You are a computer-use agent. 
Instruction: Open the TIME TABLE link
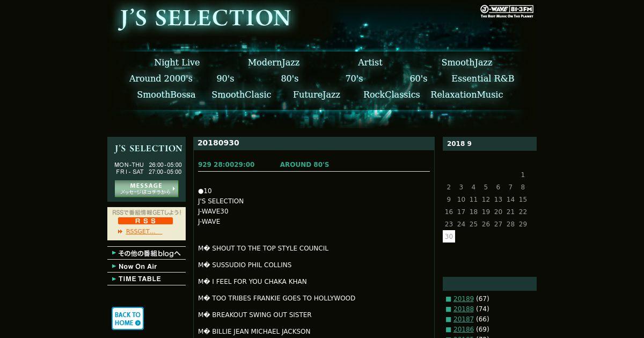tap(147, 279)
